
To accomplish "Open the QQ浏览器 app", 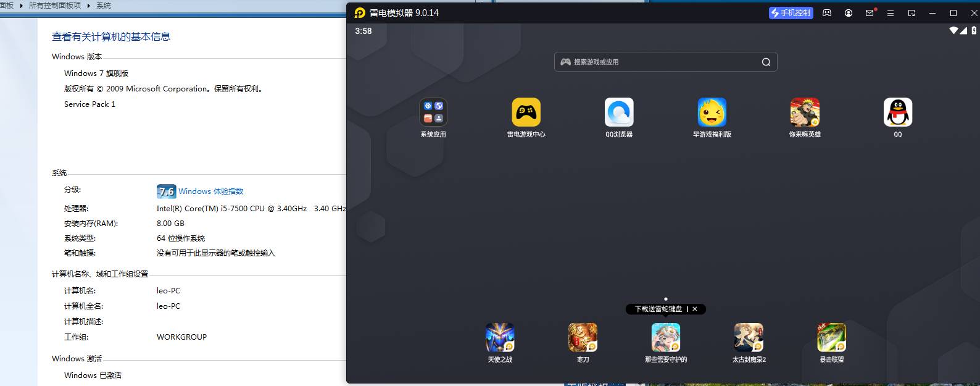I will 619,112.
